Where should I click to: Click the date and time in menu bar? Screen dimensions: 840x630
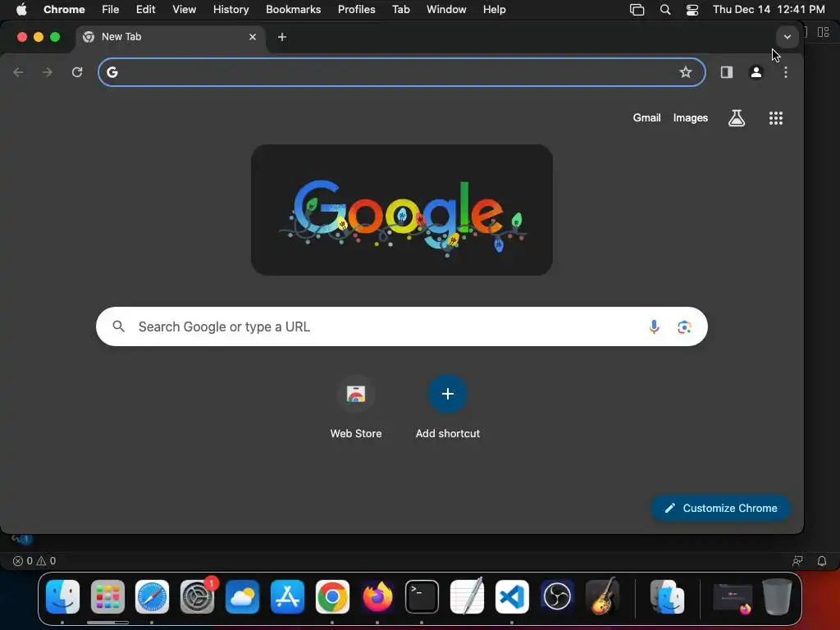click(769, 10)
